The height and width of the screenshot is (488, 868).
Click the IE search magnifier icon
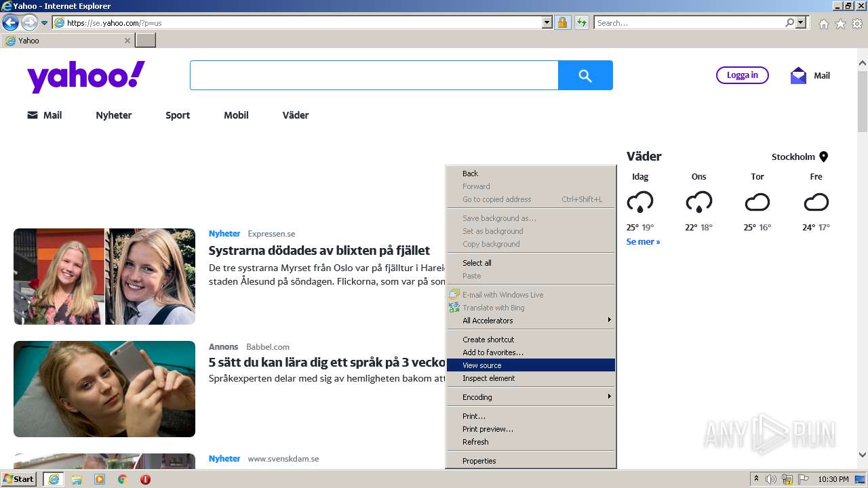789,22
